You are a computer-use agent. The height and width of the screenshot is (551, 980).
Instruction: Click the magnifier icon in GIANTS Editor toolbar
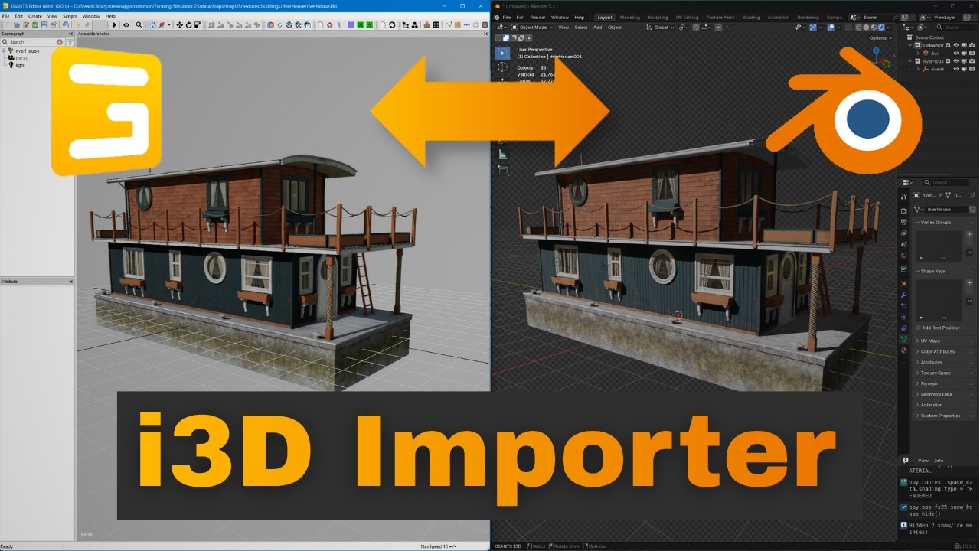click(139, 24)
